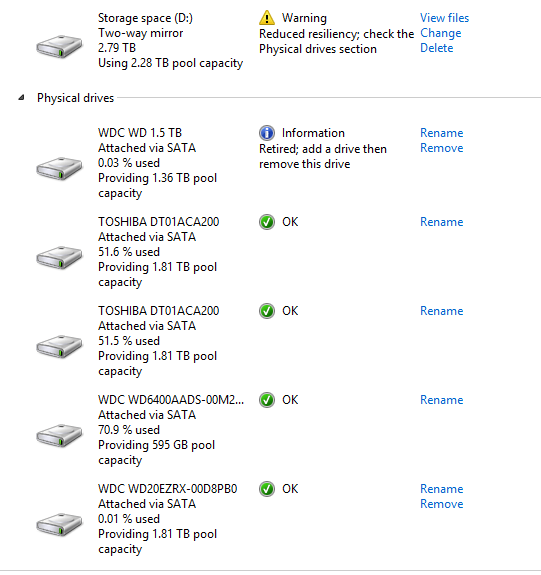Click green OK check for TOSHIBA 51.6 % used
This screenshot has height=575, width=541.
(x=267, y=222)
